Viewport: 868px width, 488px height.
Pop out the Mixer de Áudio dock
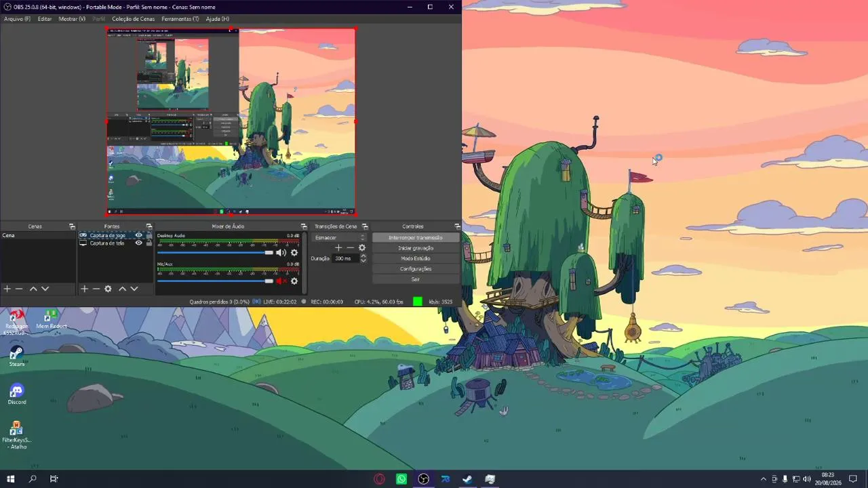[304, 226]
